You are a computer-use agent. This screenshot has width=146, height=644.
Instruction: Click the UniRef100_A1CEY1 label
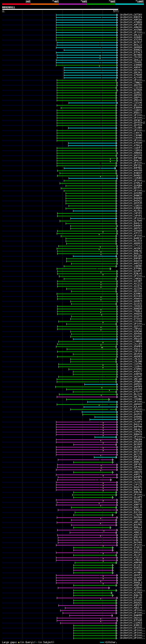pos(131,286)
